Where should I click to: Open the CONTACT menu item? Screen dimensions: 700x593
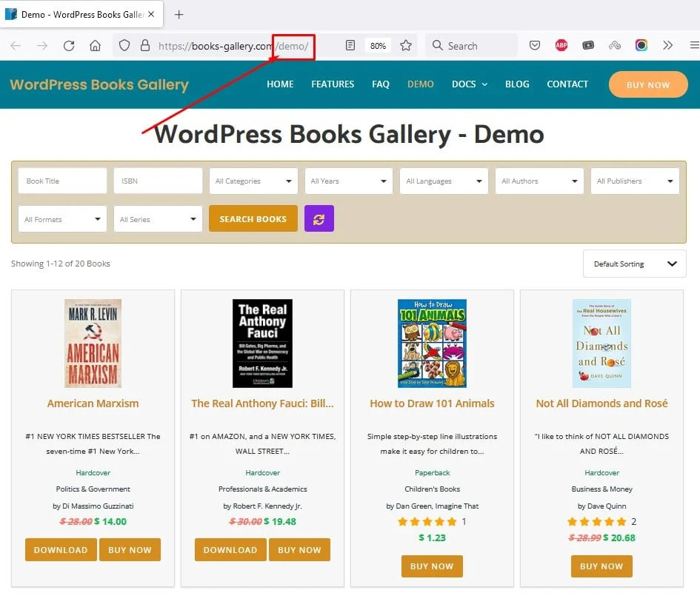[567, 84]
